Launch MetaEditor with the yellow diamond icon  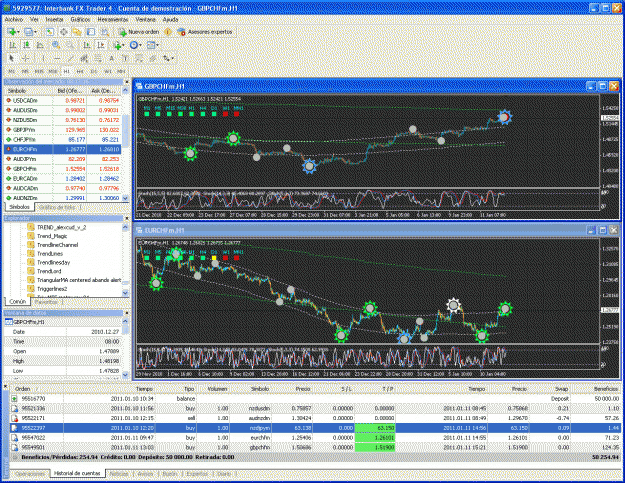[168, 32]
